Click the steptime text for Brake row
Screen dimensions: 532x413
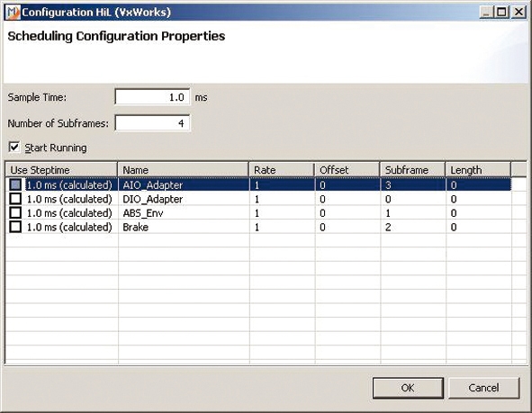click(69, 227)
